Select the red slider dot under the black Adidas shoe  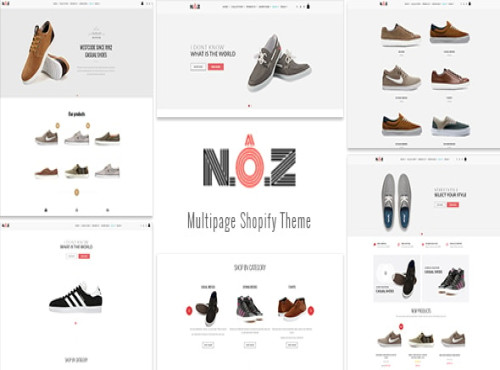tap(76, 323)
